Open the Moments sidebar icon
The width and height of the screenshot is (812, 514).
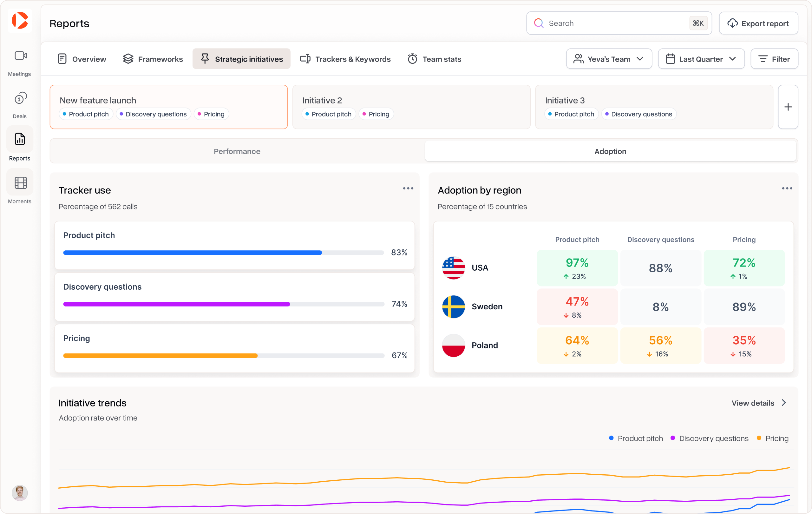(20, 183)
